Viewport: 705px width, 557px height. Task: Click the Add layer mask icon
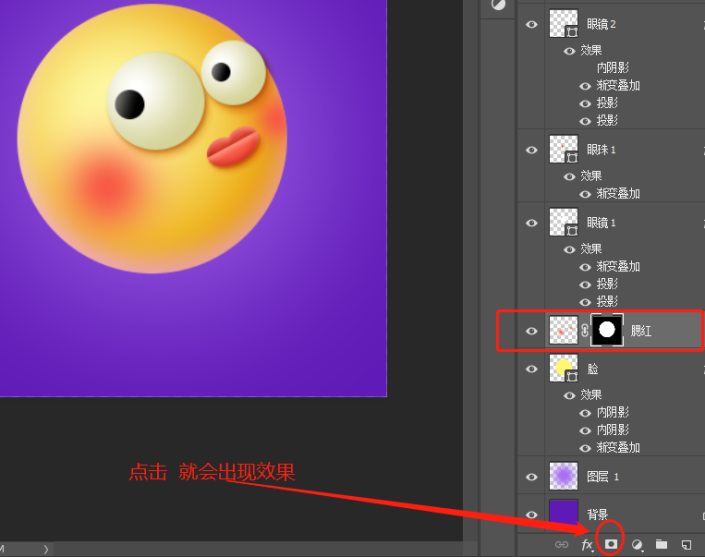(x=611, y=544)
